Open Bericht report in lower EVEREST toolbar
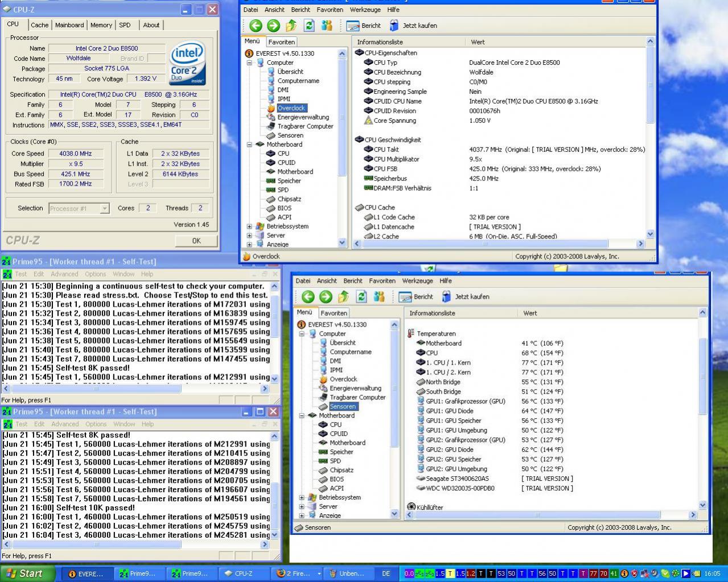The height and width of the screenshot is (582, 728). [416, 296]
